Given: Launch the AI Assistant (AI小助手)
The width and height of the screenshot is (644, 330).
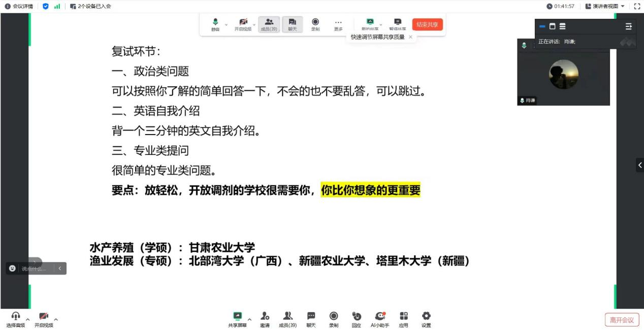Looking at the screenshot, I should coord(380,318).
